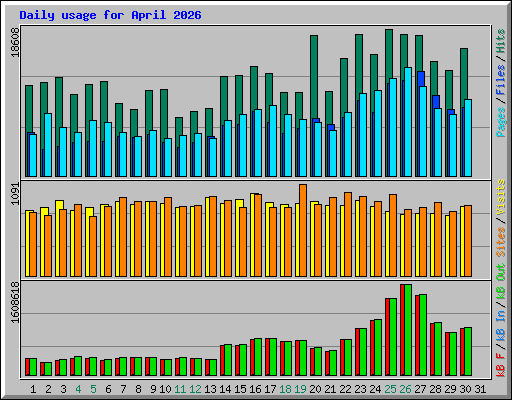Click the title Daily usage for April 2026
The height and width of the screenshot is (400, 512).
(110, 15)
